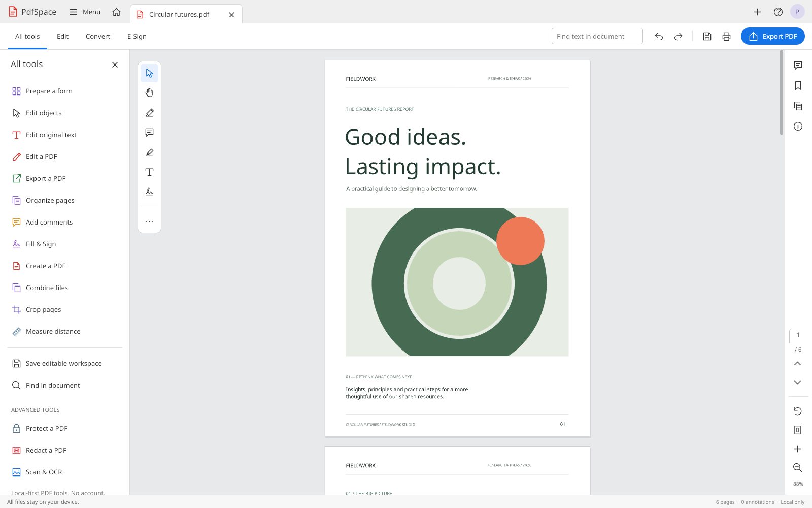
Task: Open the Prepare a form tool
Action: [x=65, y=91]
